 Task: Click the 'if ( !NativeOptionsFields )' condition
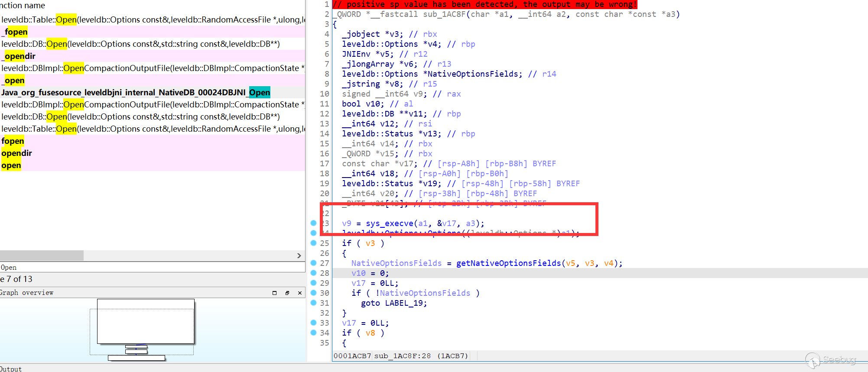[x=416, y=293]
